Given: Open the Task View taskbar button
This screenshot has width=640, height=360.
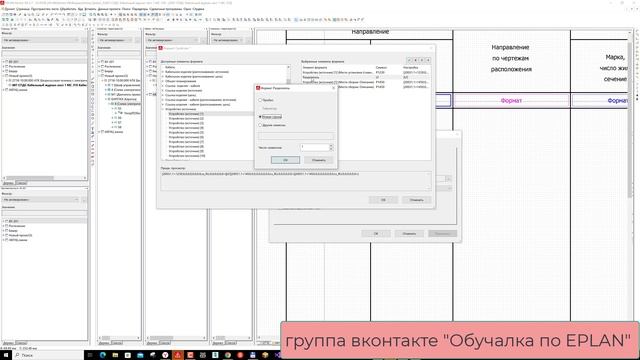Looking at the screenshot, I should 90,355.
